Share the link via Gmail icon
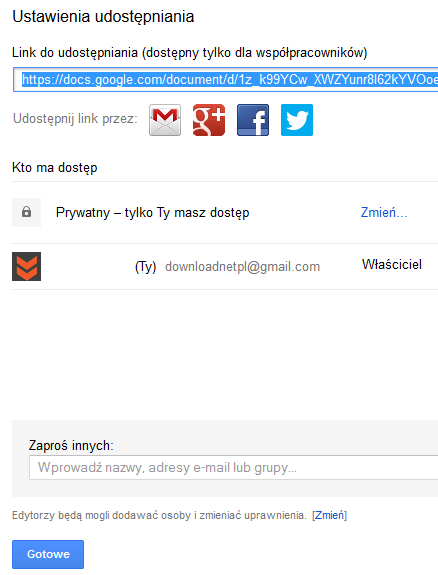The image size is (438, 575). (165, 120)
